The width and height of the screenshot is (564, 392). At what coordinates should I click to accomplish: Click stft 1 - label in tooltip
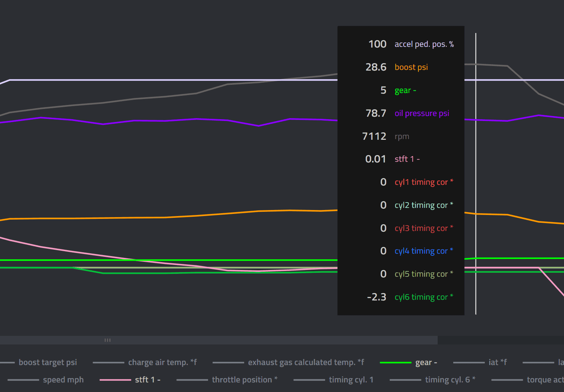click(407, 159)
